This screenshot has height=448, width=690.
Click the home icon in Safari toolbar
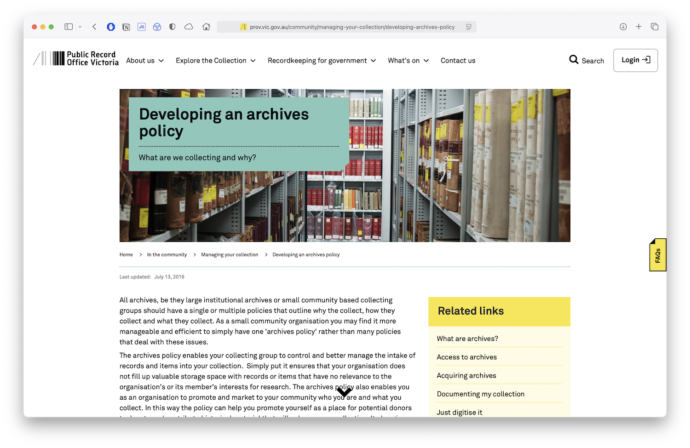point(206,27)
